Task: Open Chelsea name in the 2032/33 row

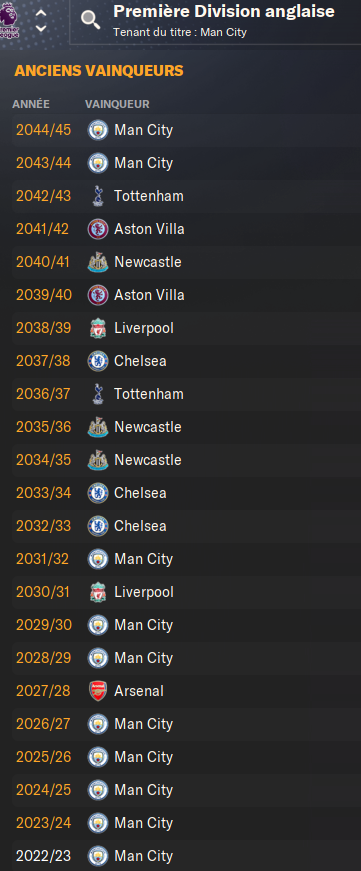Action: click(140, 526)
